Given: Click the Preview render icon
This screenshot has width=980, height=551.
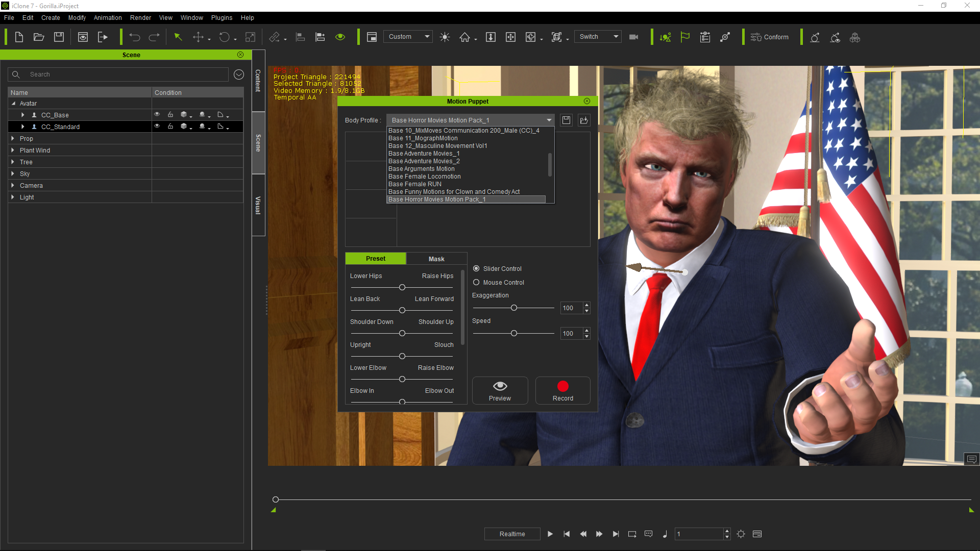Looking at the screenshot, I should (83, 37).
